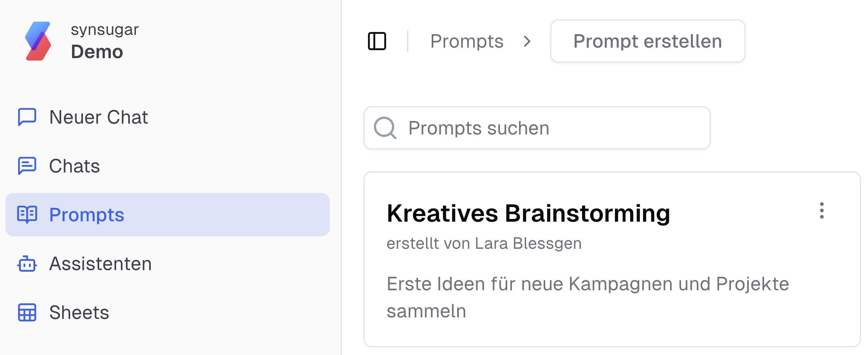Click the prompt description text about Kampagnen
The height and width of the screenshot is (355, 868).
588,296
